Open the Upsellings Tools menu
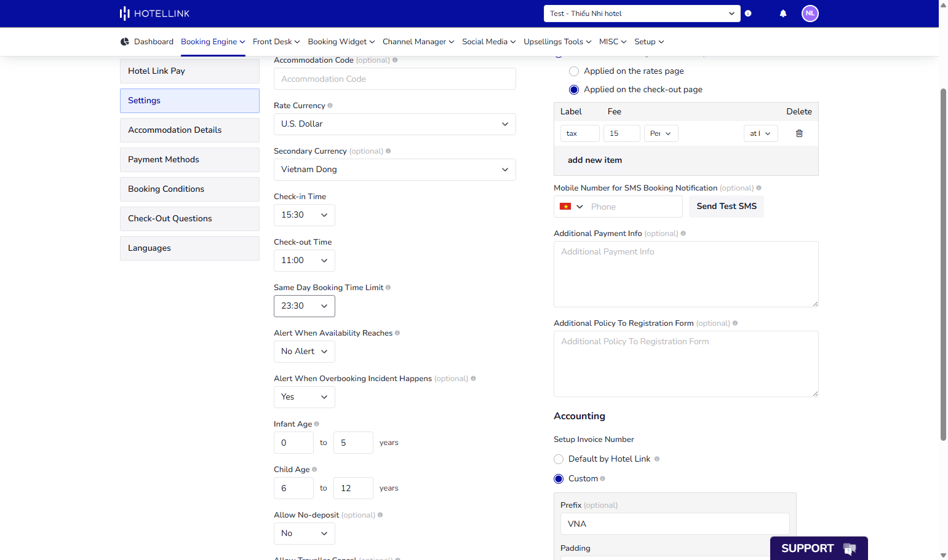This screenshot has height=560, width=948. point(557,42)
